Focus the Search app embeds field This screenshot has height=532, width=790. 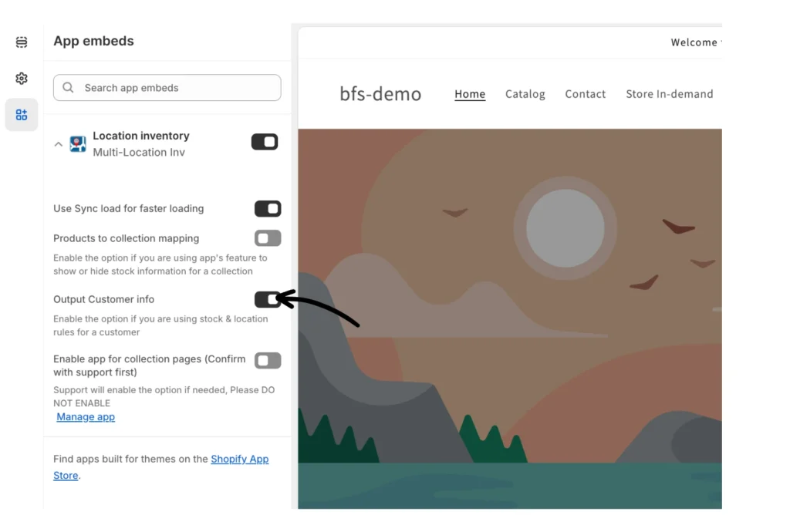(x=174, y=88)
